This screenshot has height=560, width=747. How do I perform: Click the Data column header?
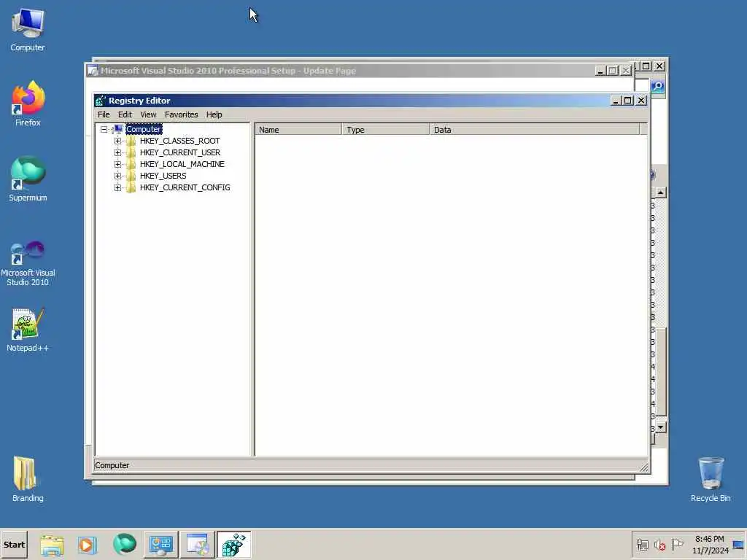(534, 130)
